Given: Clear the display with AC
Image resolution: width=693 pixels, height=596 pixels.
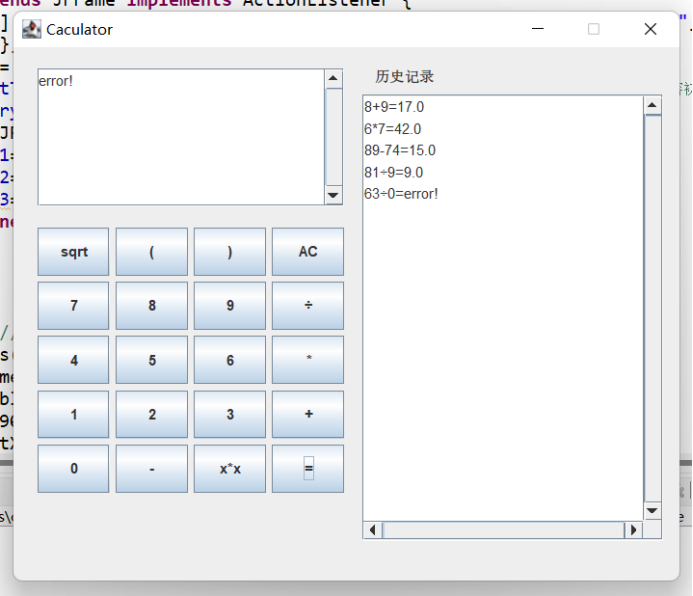Looking at the screenshot, I should click(308, 252).
